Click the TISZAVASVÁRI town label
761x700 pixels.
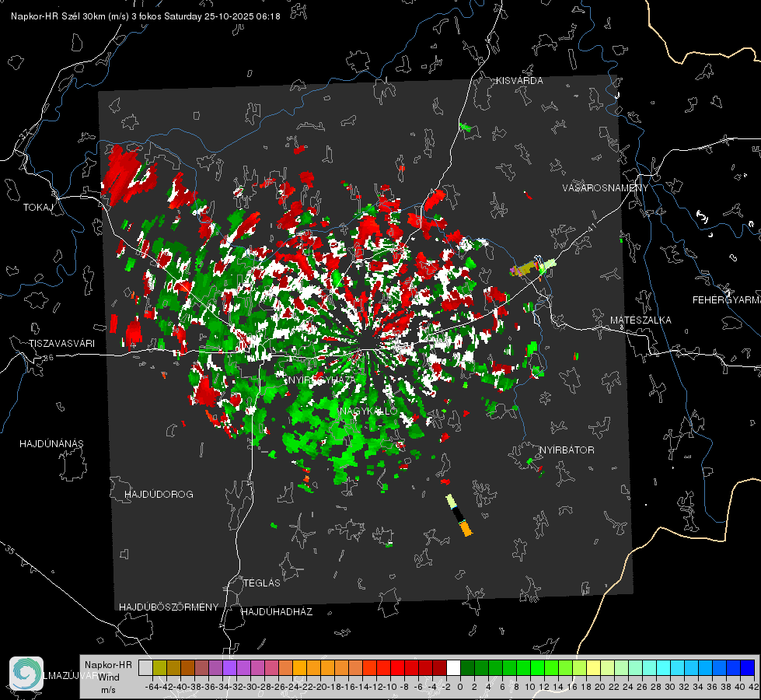pos(62,344)
